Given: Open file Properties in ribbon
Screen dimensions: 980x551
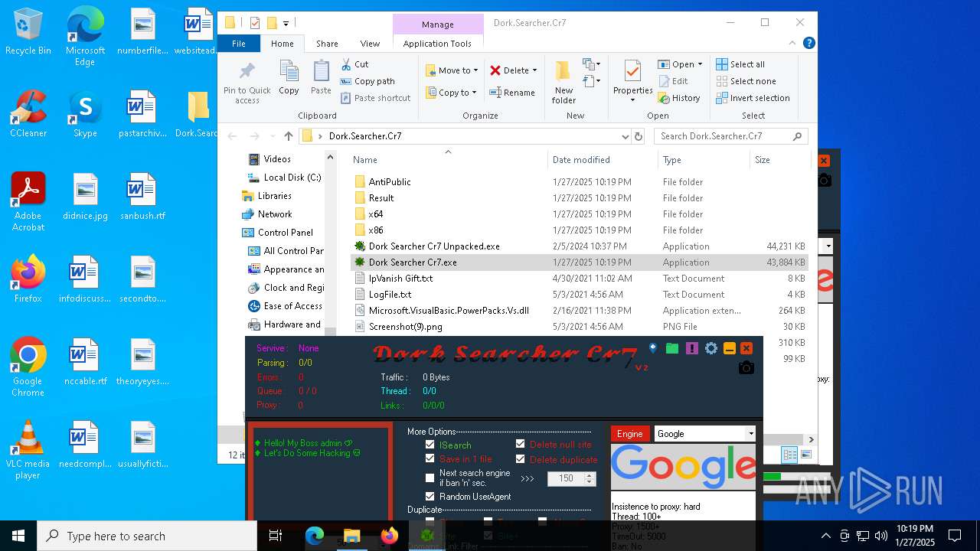Looking at the screenshot, I should (x=632, y=82).
